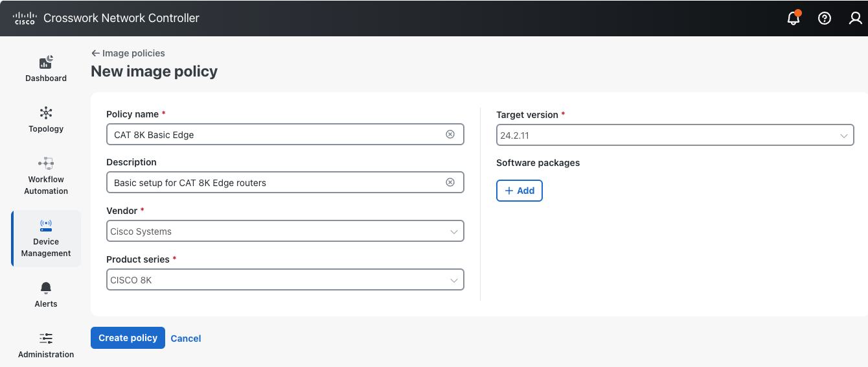Viewport: 868px width, 367px height.
Task: Expand the Vendor dropdown
Action: pos(285,231)
